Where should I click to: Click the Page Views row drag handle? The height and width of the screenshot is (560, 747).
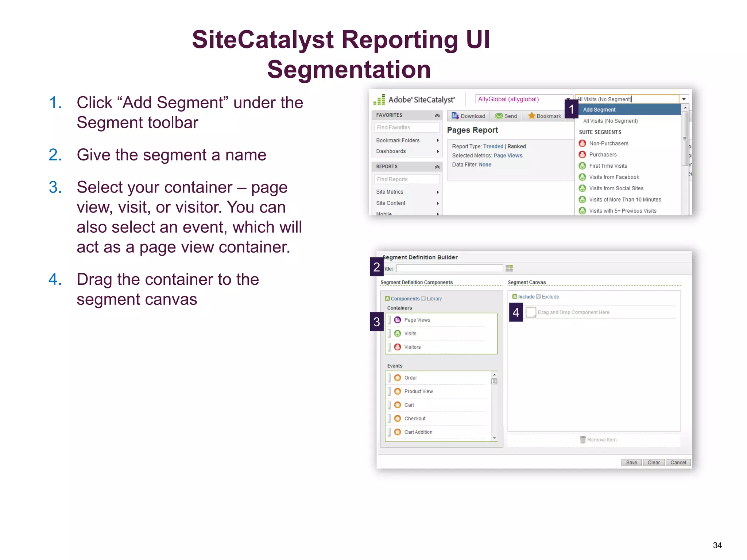389,320
